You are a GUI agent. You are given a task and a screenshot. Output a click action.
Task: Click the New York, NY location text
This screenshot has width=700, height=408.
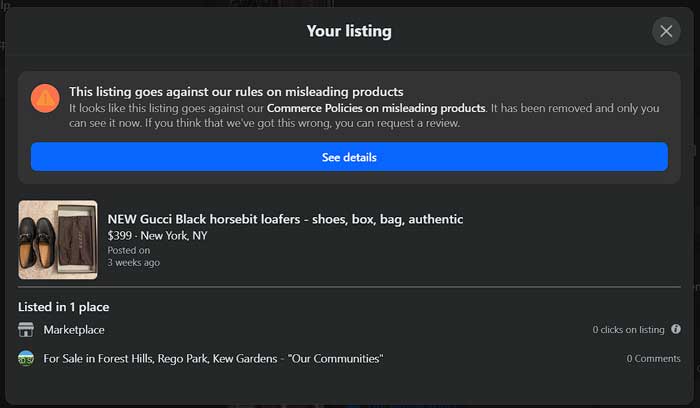click(176, 236)
